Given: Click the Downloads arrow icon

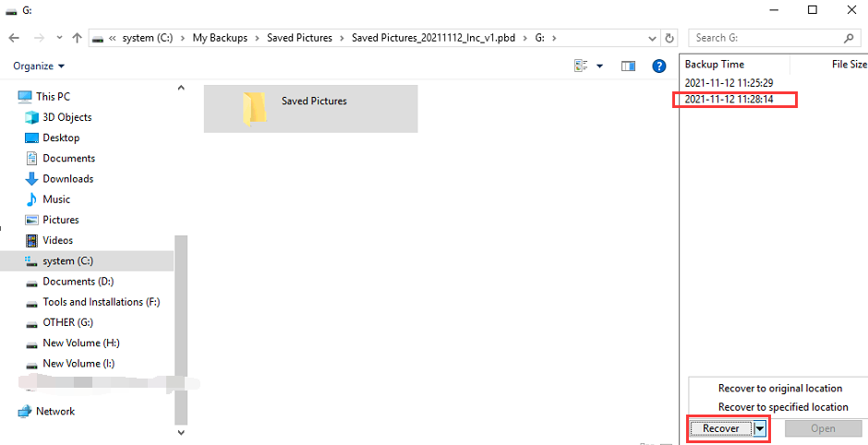Looking at the screenshot, I should (x=31, y=179).
